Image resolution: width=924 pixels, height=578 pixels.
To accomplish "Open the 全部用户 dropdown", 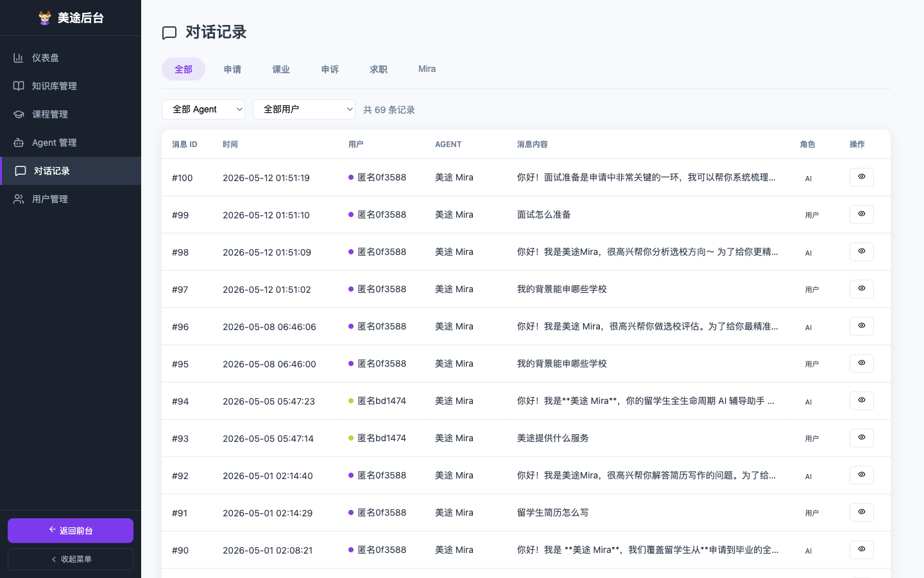I will click(x=304, y=109).
